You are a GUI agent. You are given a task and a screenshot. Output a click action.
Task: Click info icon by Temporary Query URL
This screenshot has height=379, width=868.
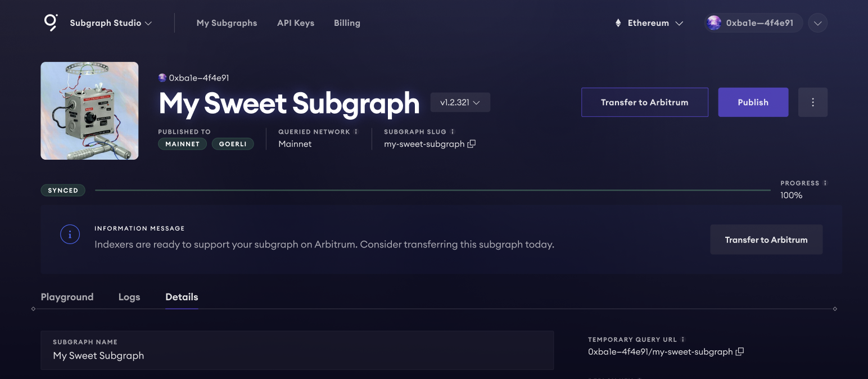coord(683,340)
